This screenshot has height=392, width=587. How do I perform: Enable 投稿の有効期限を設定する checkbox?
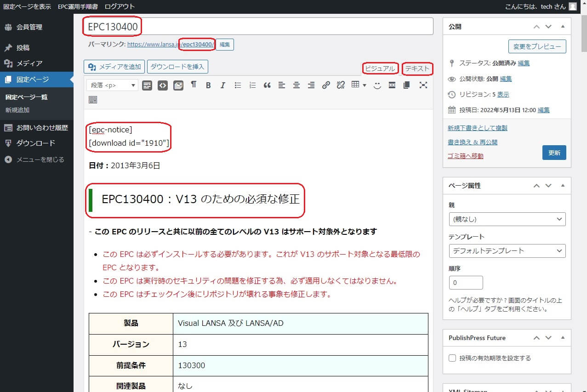(452, 358)
